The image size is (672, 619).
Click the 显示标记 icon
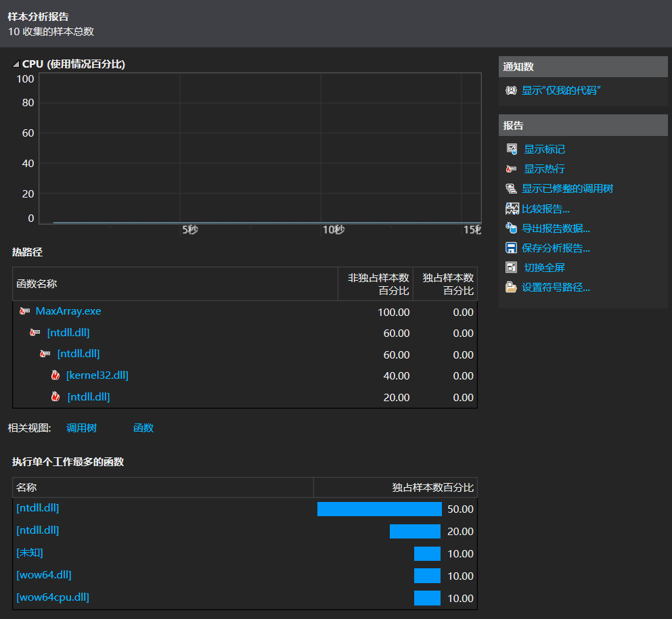512,149
